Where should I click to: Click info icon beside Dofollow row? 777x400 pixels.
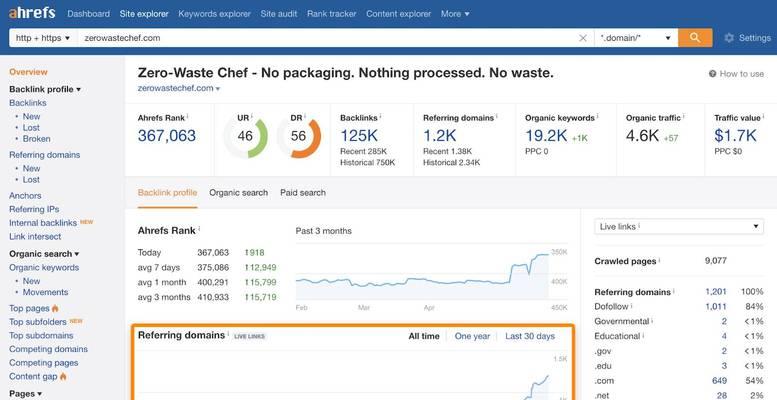[632, 306]
